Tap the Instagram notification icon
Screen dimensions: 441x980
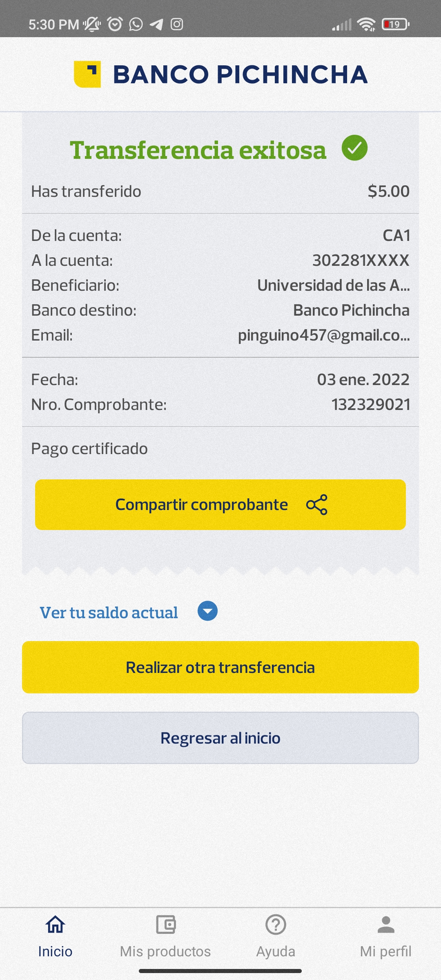(x=177, y=24)
